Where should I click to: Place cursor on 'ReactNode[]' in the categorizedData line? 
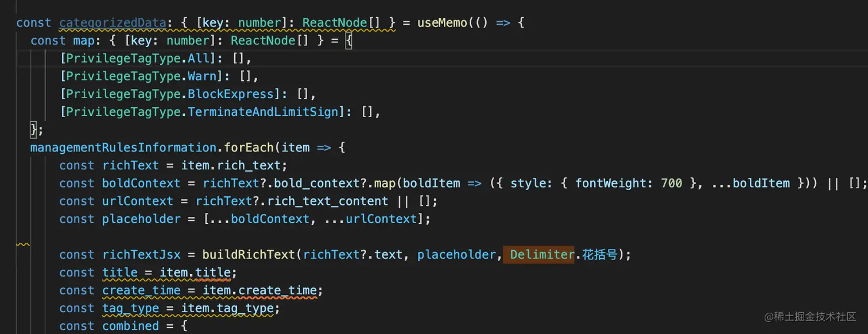pyautogui.click(x=342, y=23)
